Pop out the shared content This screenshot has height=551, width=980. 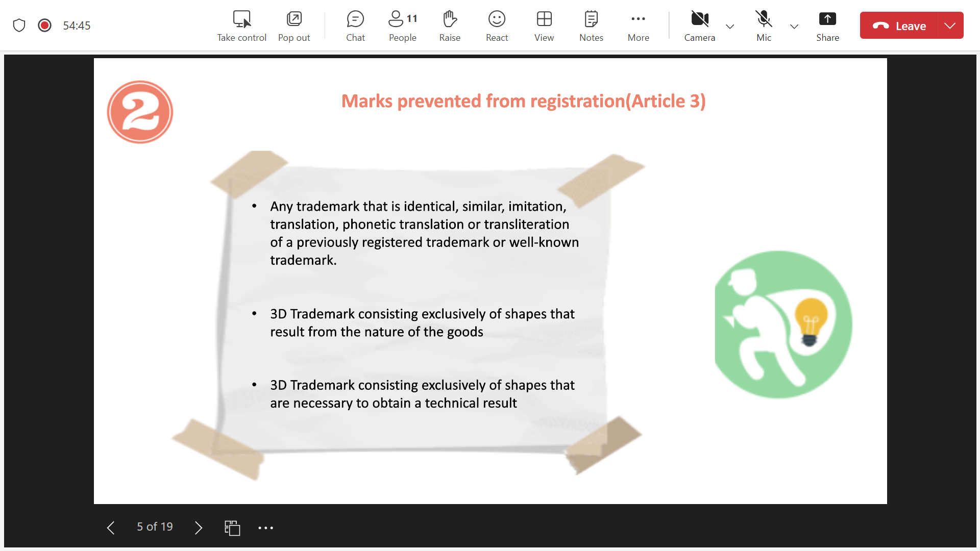click(x=294, y=26)
